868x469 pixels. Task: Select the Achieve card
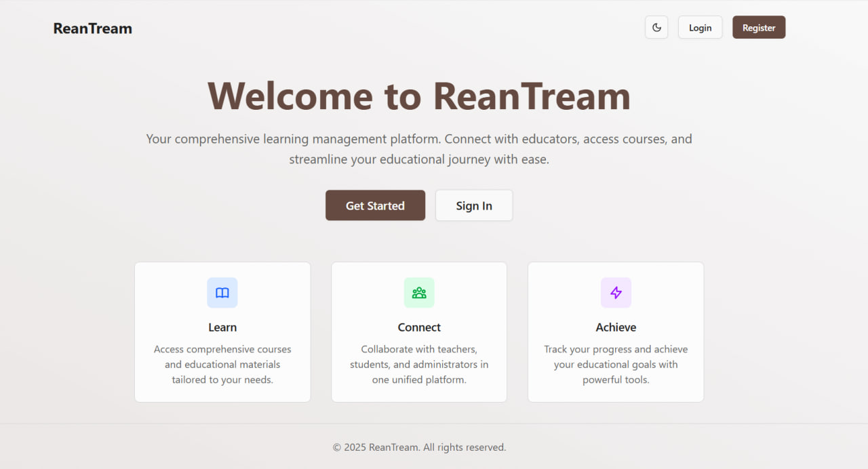[616, 332]
